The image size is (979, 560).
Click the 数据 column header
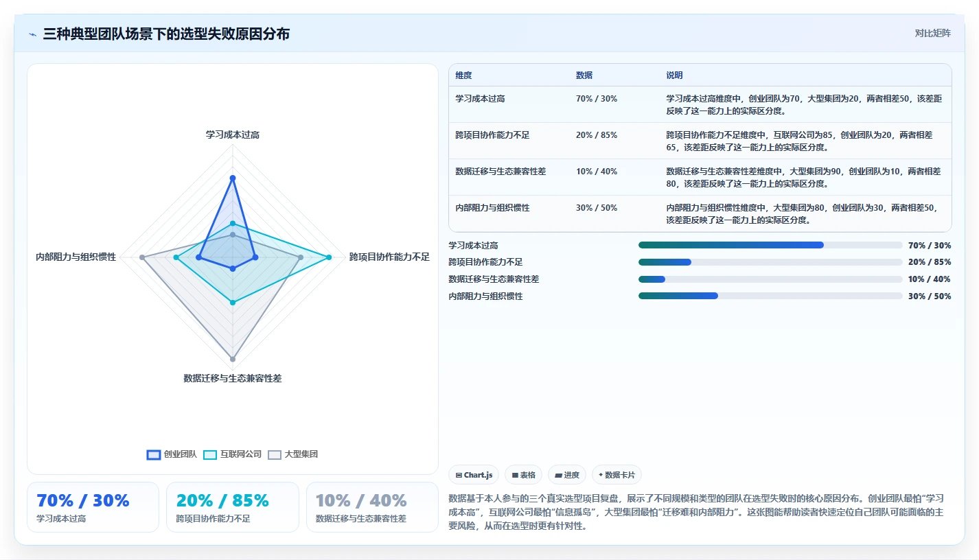point(584,75)
